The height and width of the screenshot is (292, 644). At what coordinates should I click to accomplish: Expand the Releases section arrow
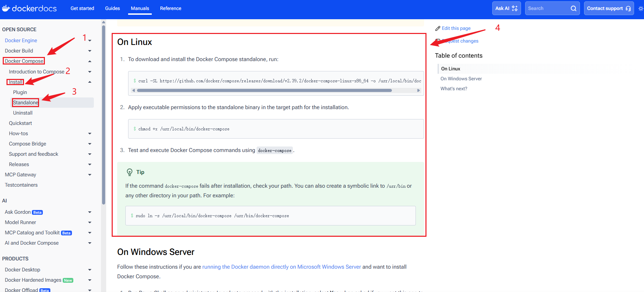point(90,164)
